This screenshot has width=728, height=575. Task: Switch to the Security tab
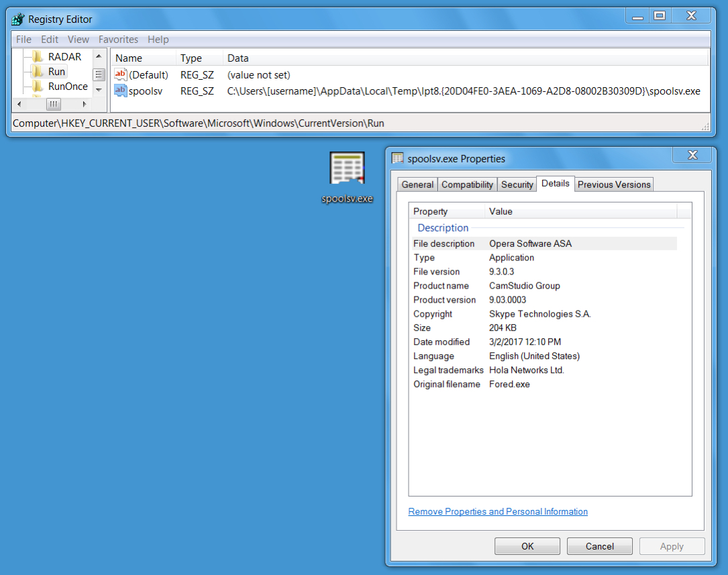[x=517, y=185]
